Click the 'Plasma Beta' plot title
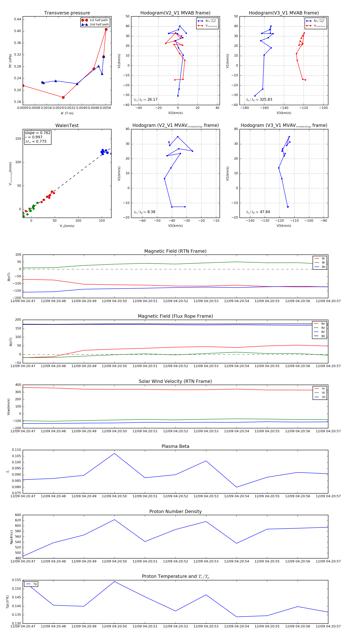Screen dimensions: 351x644 (175, 447)
